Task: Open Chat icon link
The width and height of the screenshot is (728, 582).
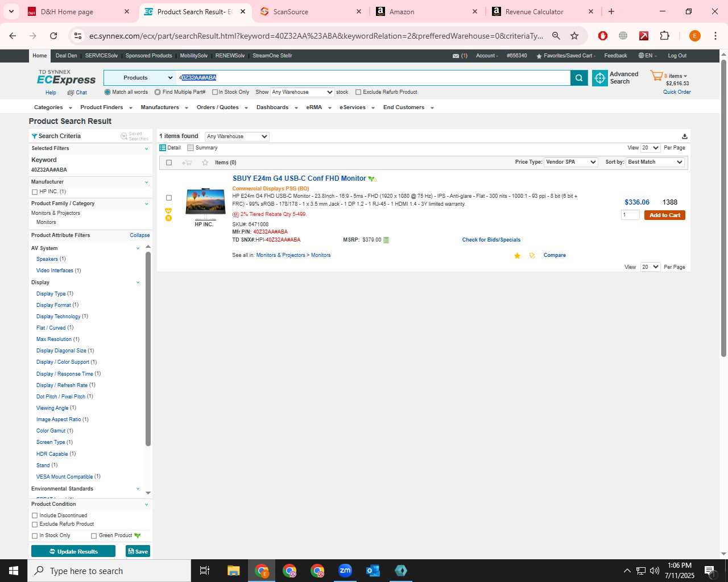Action: point(71,93)
